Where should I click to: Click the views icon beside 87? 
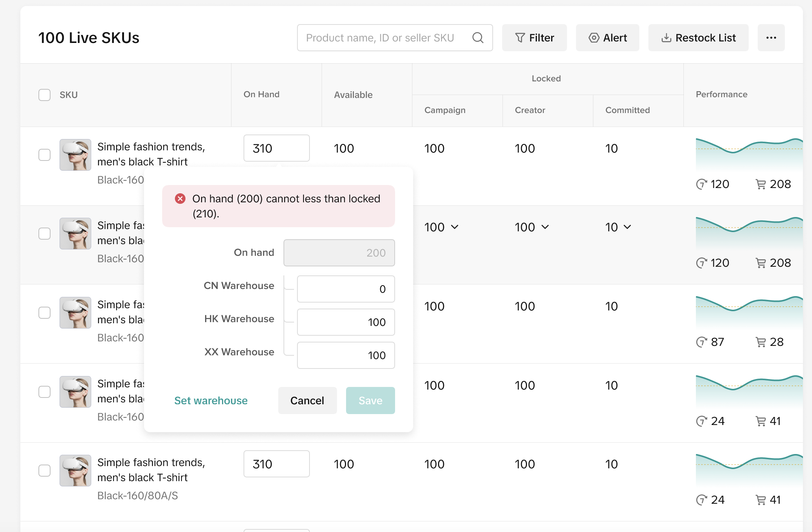(701, 342)
